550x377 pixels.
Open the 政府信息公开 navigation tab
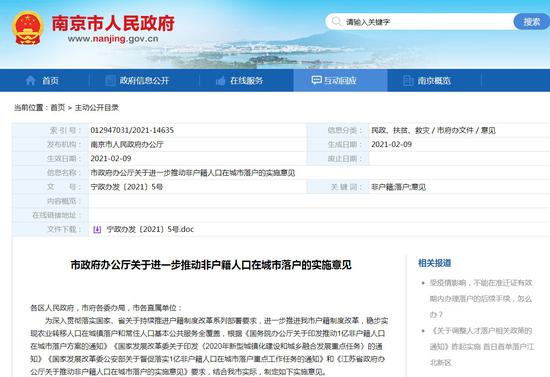(x=144, y=81)
